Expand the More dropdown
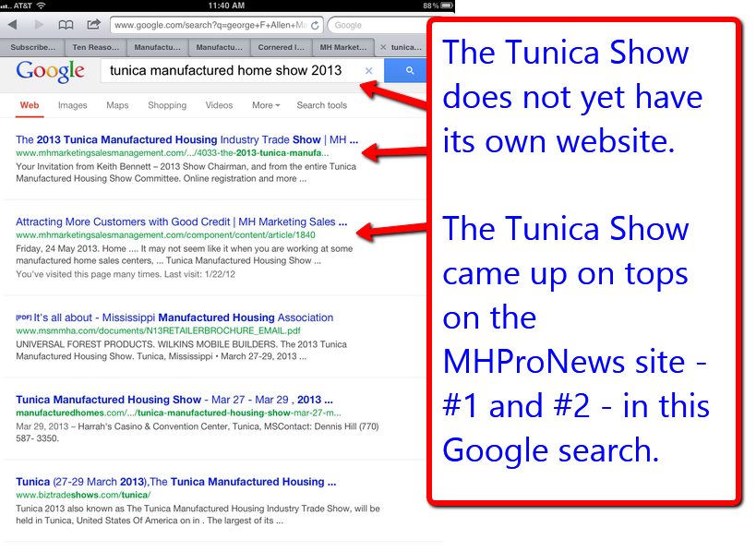 click(x=266, y=105)
